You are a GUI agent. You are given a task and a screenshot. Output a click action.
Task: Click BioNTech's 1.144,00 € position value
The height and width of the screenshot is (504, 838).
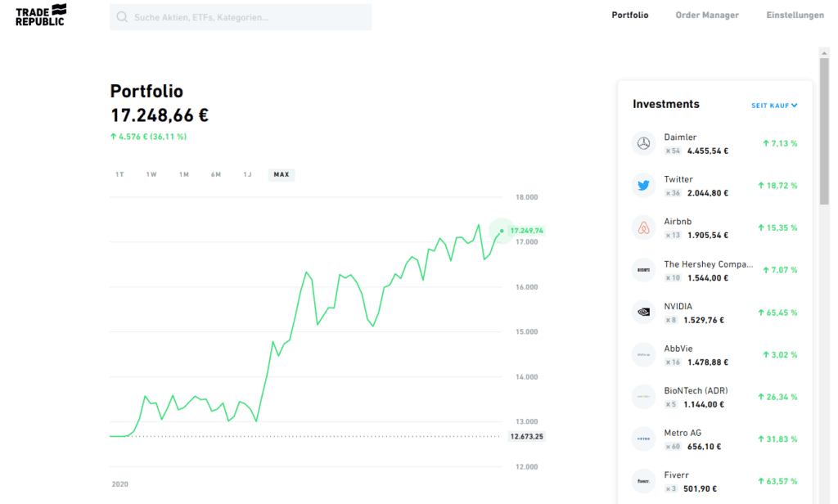pyautogui.click(x=704, y=404)
